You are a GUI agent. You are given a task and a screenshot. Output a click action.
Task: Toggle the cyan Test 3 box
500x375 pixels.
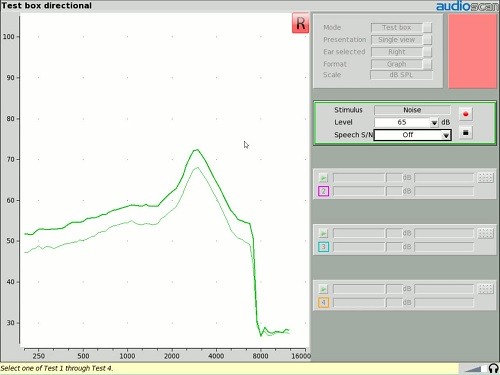click(323, 247)
